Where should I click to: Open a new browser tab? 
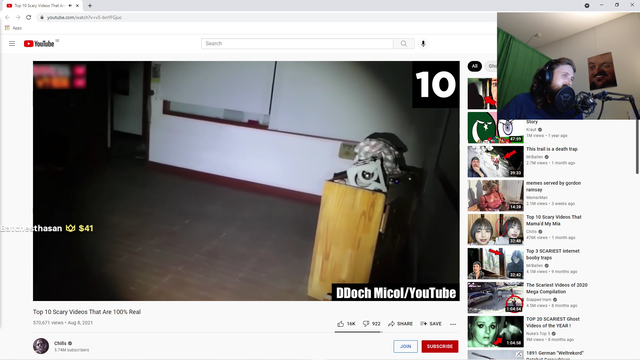[x=90, y=6]
